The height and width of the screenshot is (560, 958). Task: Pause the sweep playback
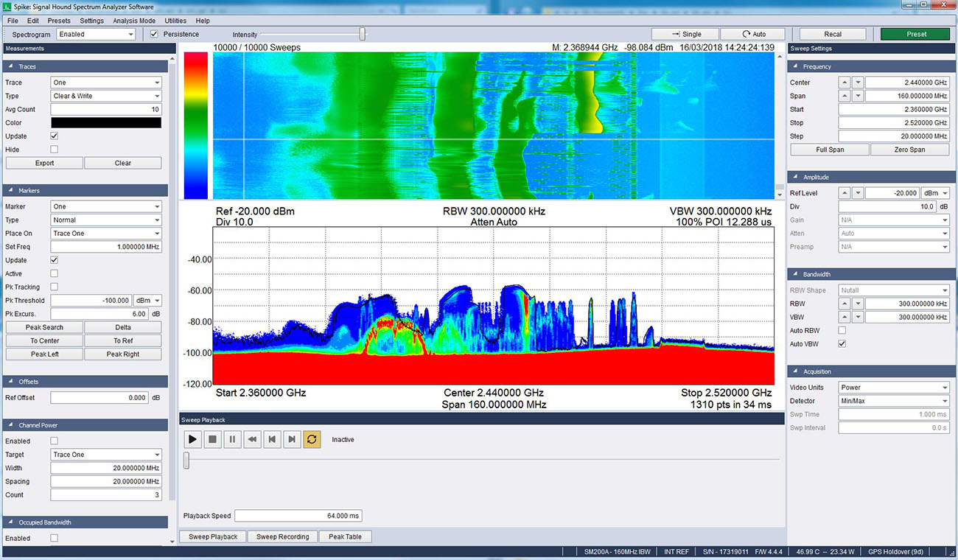(231, 438)
